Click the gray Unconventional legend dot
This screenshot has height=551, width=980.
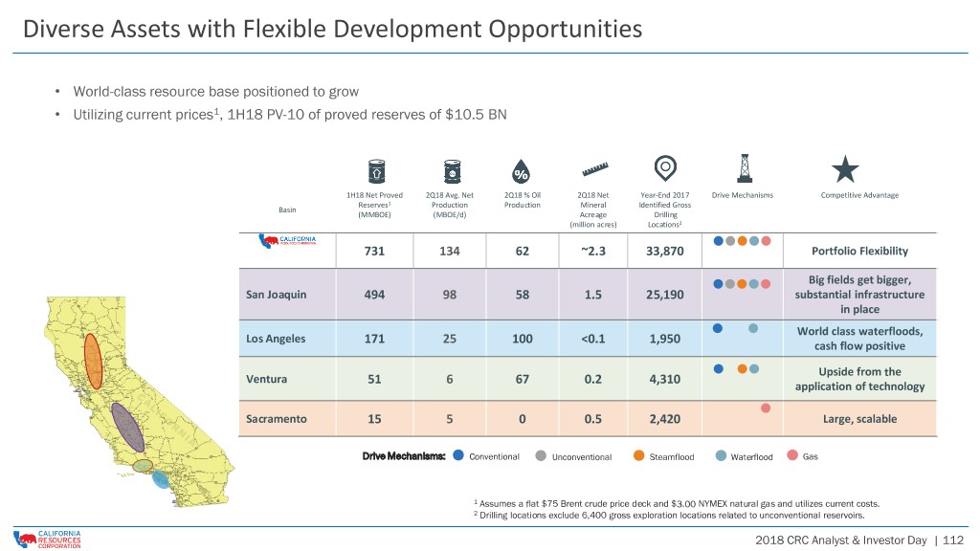[542, 455]
